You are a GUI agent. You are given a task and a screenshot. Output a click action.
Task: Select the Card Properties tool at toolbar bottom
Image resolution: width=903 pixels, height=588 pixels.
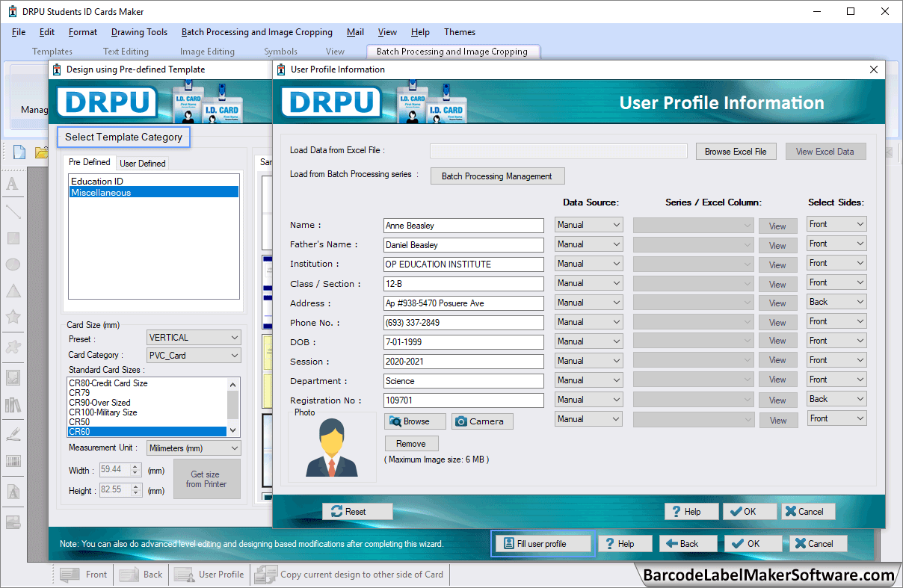13,522
